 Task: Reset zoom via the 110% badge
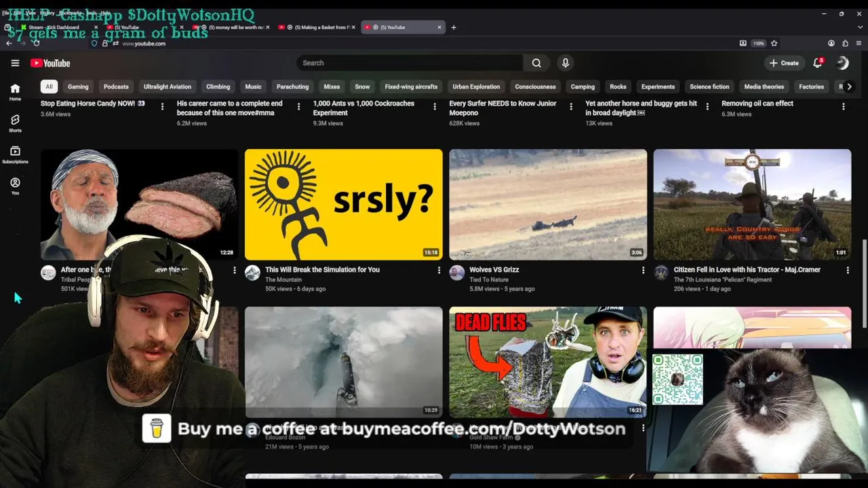(758, 43)
